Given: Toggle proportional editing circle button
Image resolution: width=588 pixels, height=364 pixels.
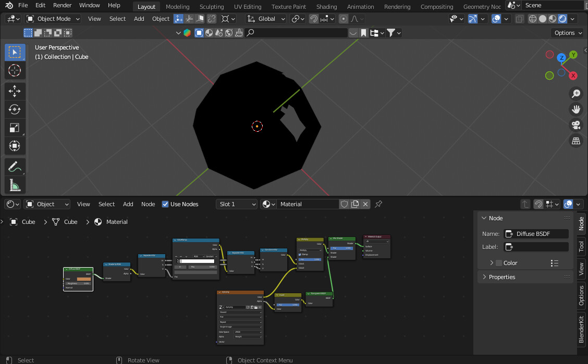Looking at the screenshot, I should point(343,19).
